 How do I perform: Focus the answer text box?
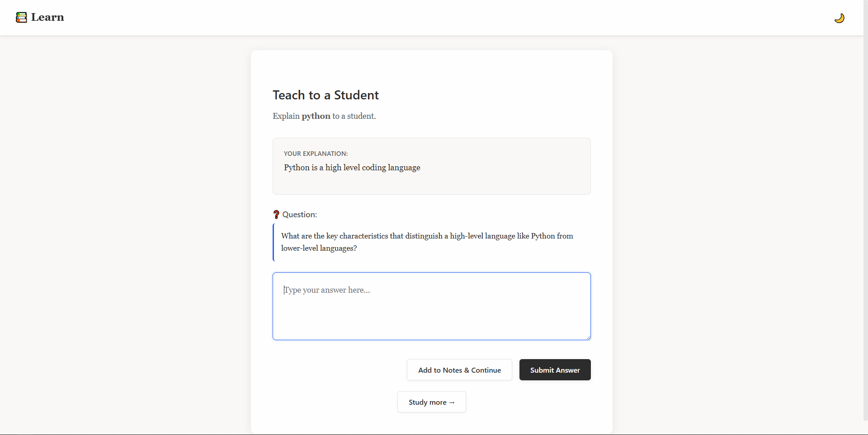click(431, 306)
